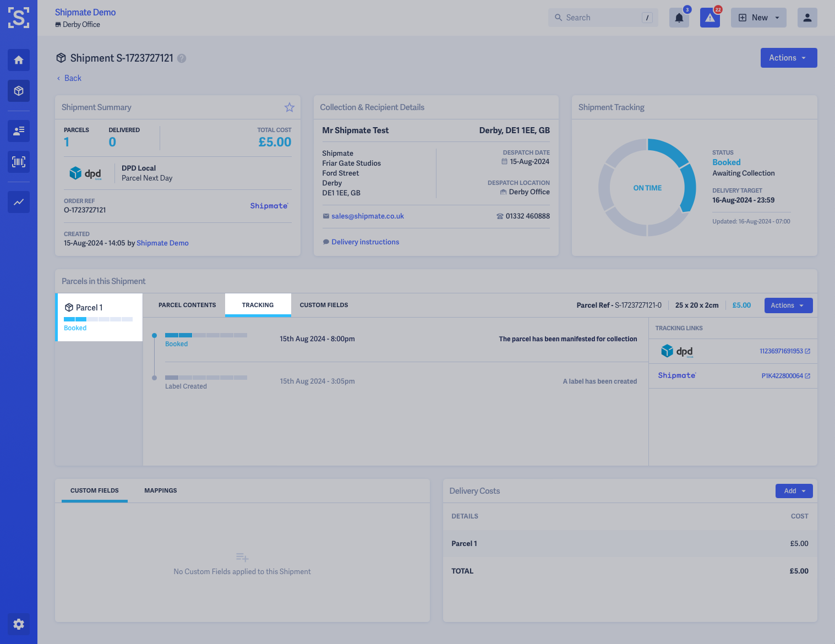
Task: Open the sales@shipmate.co.uk email link
Action: click(x=368, y=216)
